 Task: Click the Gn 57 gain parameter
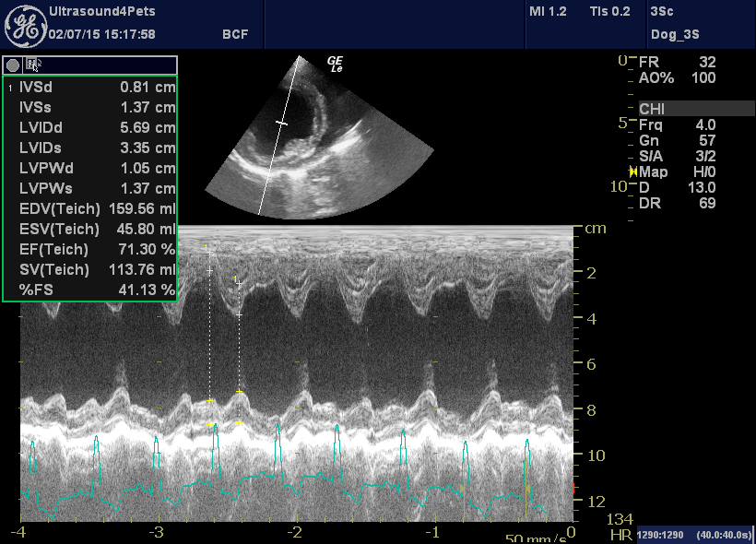pyautogui.click(x=678, y=140)
